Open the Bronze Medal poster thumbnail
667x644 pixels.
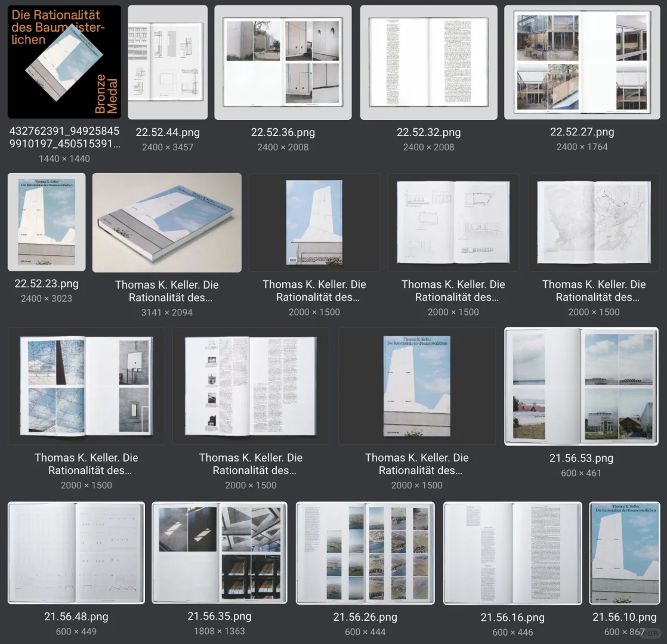coord(64,61)
